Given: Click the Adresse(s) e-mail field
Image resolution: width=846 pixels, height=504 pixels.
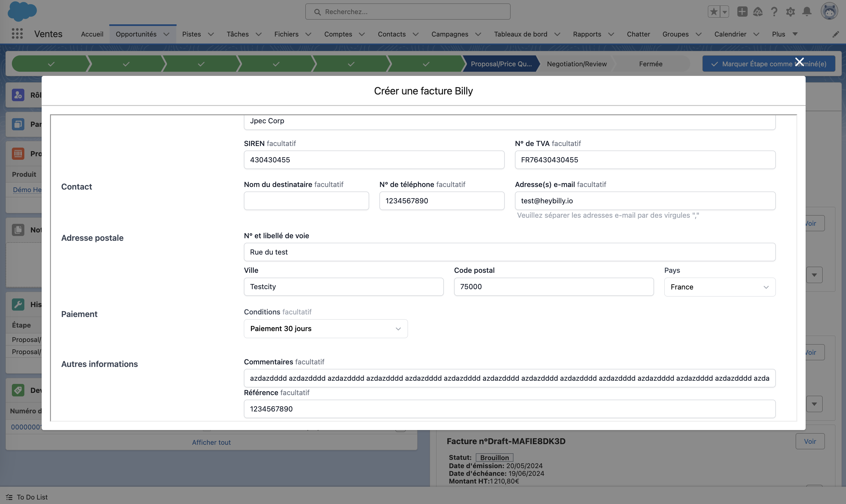Looking at the screenshot, I should tap(645, 201).
